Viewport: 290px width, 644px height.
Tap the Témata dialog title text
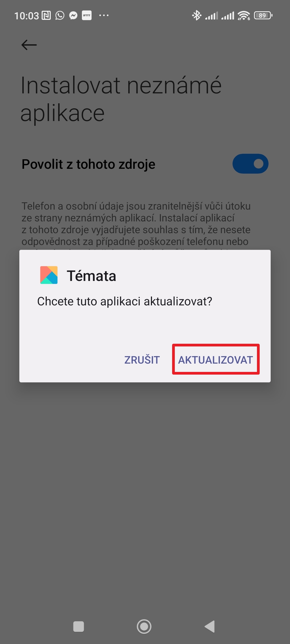click(91, 276)
